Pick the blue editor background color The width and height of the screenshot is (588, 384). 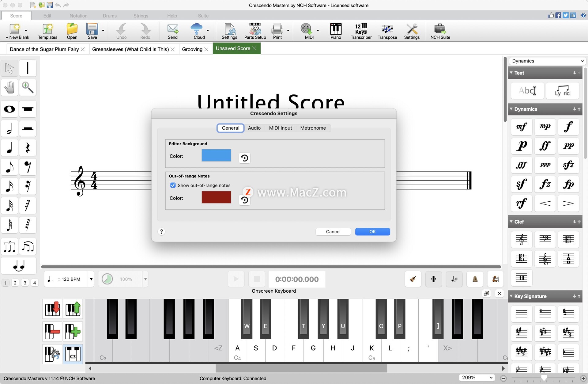[x=216, y=155]
